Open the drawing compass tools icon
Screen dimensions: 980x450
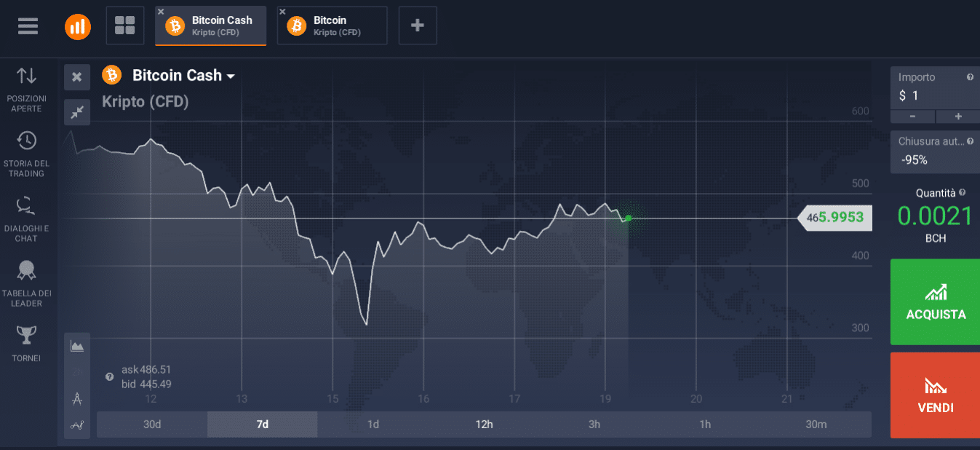[x=77, y=398]
